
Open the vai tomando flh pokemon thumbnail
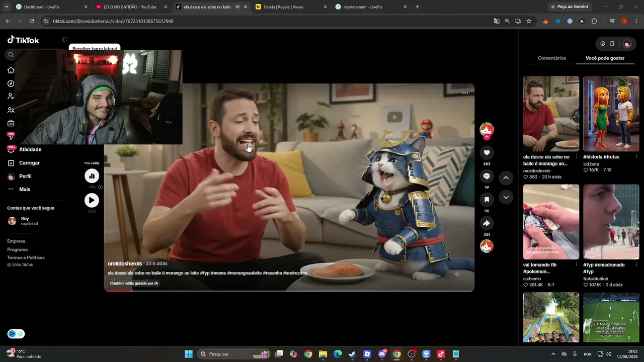point(551,222)
